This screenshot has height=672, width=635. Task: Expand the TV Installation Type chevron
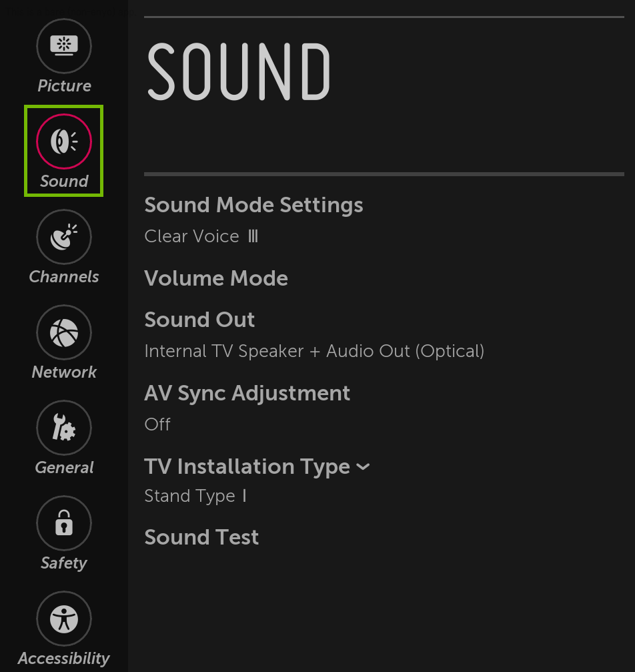(364, 467)
